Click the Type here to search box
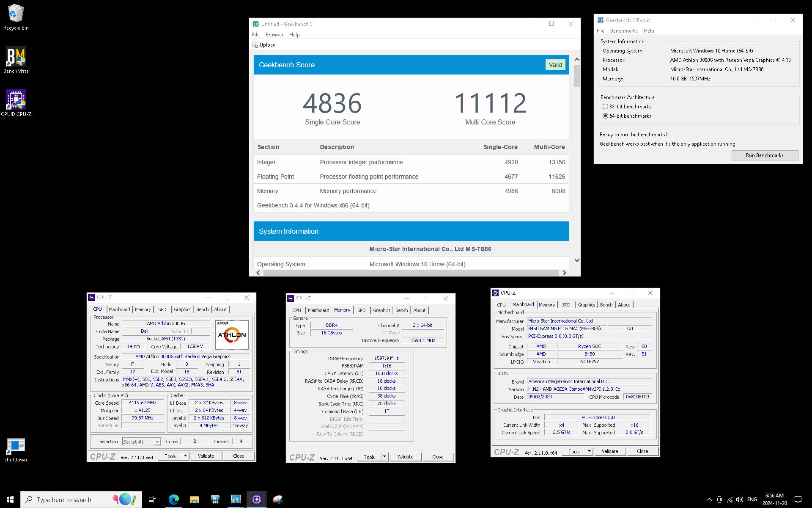 pyautogui.click(x=81, y=500)
